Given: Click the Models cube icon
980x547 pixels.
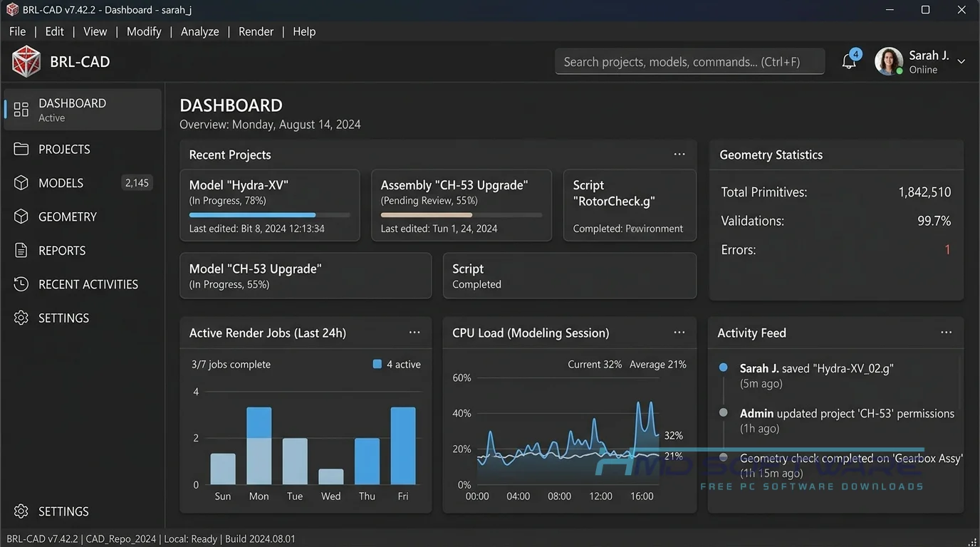Looking at the screenshot, I should [21, 183].
